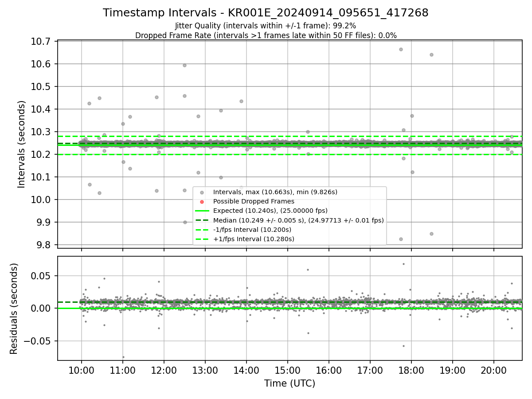Click the 11:00 time tick label
The width and height of the screenshot is (532, 399).
coord(123,370)
